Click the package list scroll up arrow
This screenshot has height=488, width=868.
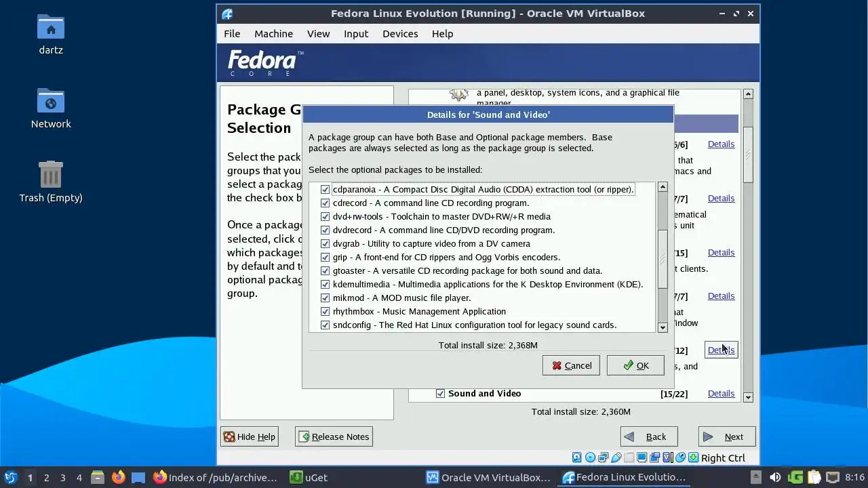click(663, 187)
